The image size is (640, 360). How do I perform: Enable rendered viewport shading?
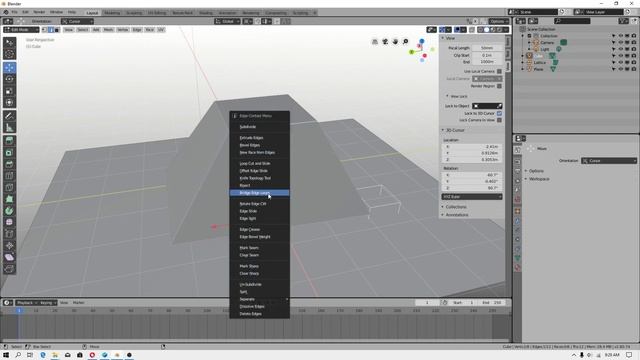tap(499, 29)
